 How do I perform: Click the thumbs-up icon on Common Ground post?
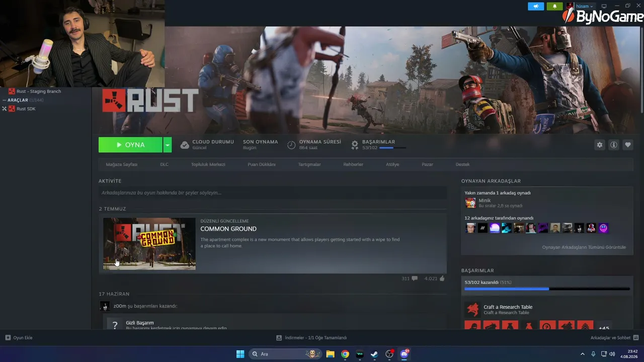[x=442, y=278]
